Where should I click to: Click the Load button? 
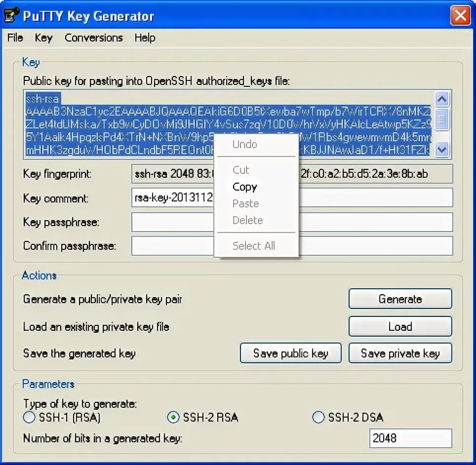point(400,326)
